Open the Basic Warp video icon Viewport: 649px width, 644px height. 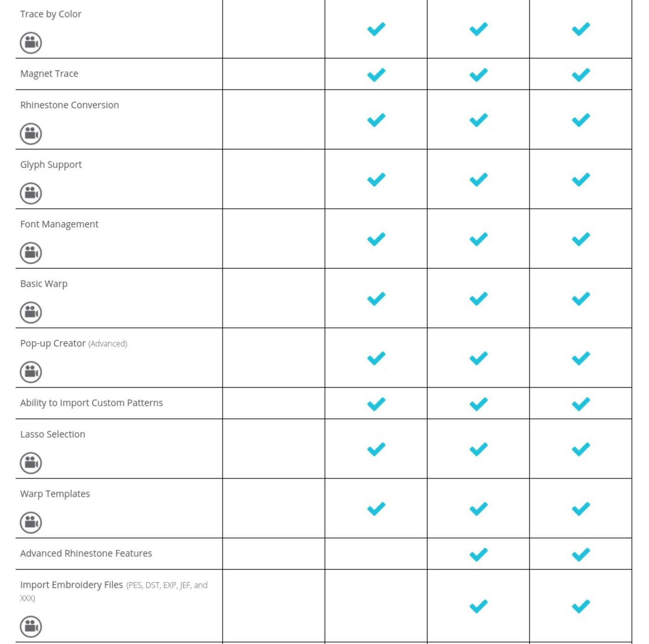tap(31, 312)
